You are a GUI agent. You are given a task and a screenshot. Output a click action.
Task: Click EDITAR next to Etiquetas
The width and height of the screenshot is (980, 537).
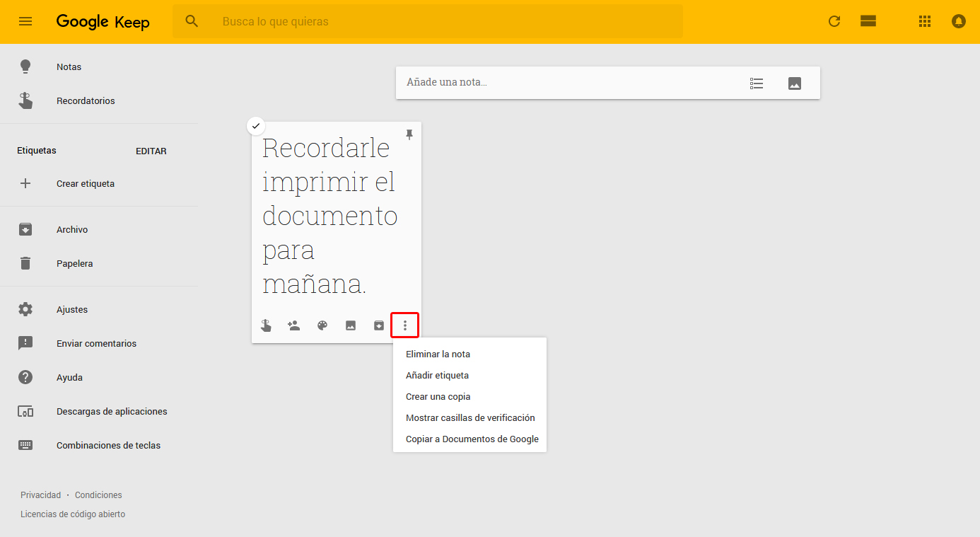(151, 151)
